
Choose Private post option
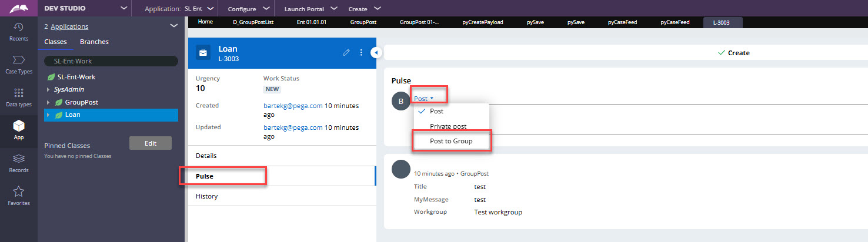pyautogui.click(x=448, y=126)
